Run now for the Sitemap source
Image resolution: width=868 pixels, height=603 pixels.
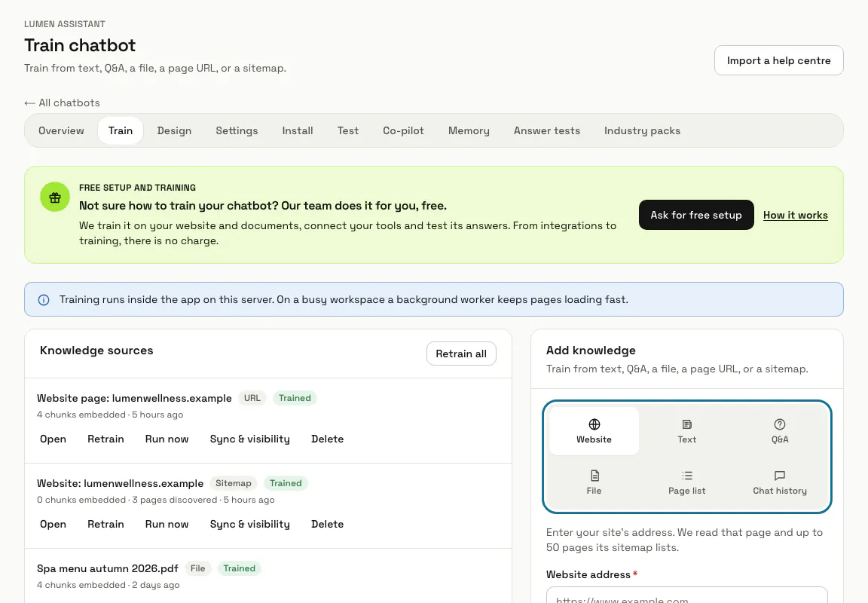click(x=167, y=525)
